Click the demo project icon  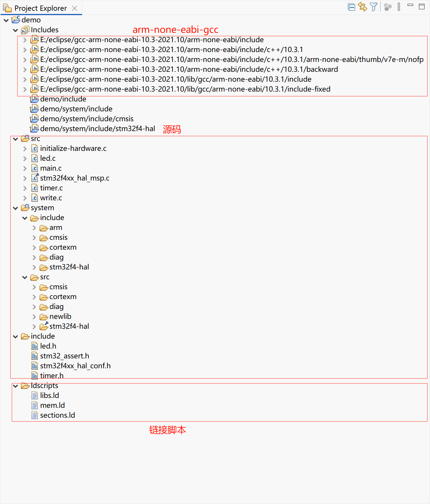click(x=16, y=20)
